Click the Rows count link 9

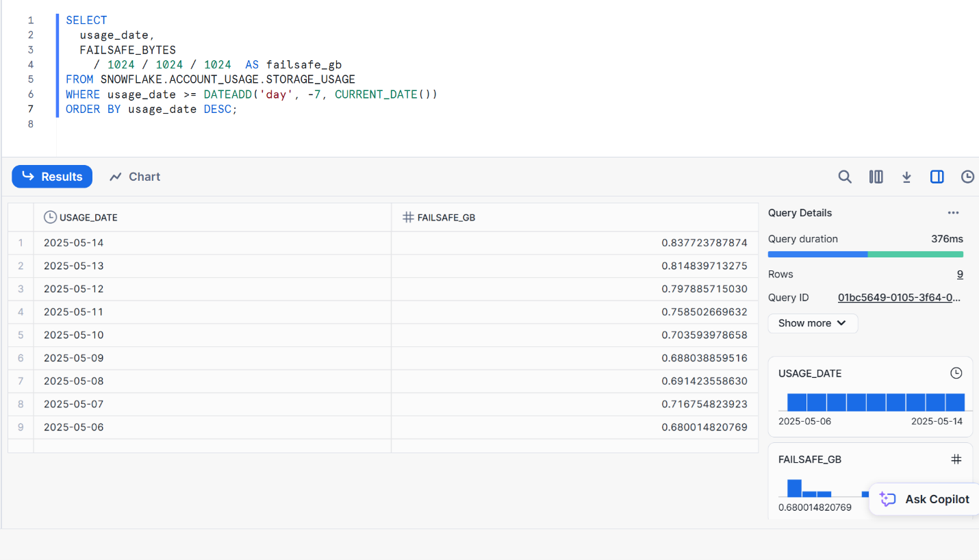[960, 275]
